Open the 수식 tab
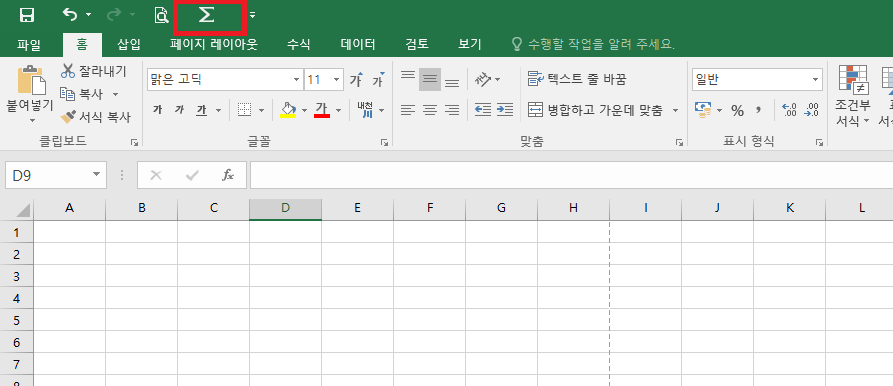 coord(298,44)
